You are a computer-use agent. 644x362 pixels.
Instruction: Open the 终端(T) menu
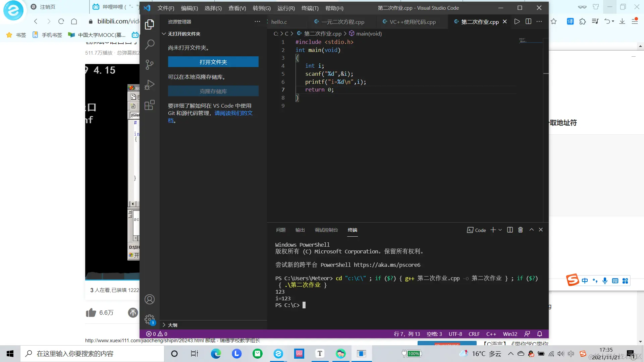(310, 8)
